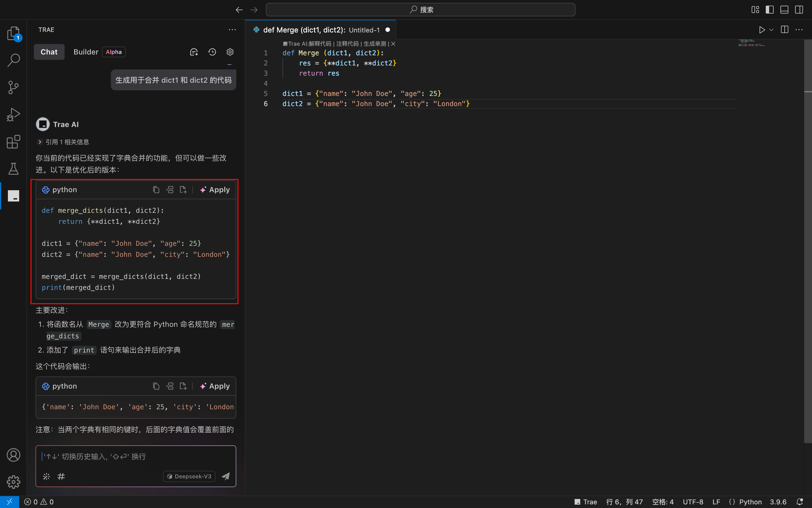Open notifications bell in status bar

click(800, 502)
